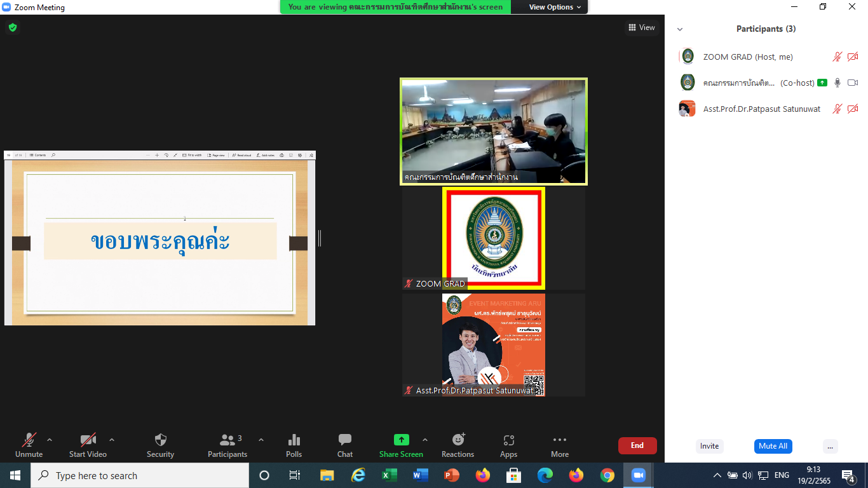This screenshot has height=488, width=868.
Task: Open Google Chrome from the taskbar
Action: click(x=607, y=475)
